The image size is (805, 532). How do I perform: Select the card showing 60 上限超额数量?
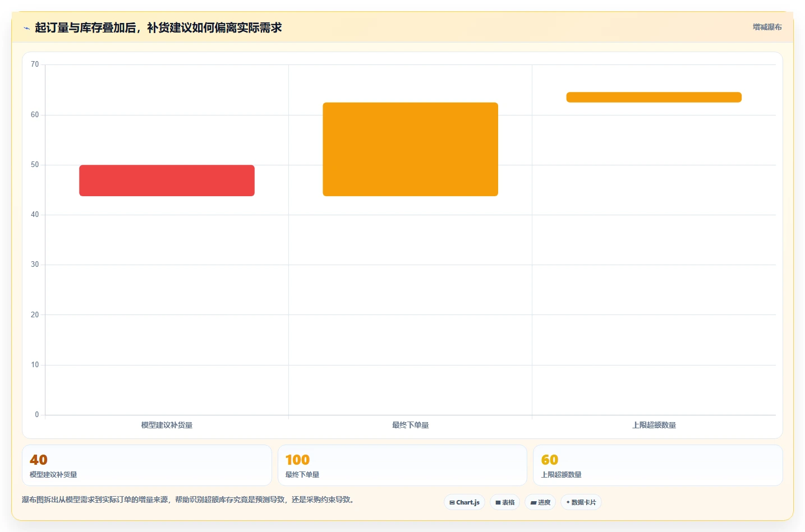[657, 465]
